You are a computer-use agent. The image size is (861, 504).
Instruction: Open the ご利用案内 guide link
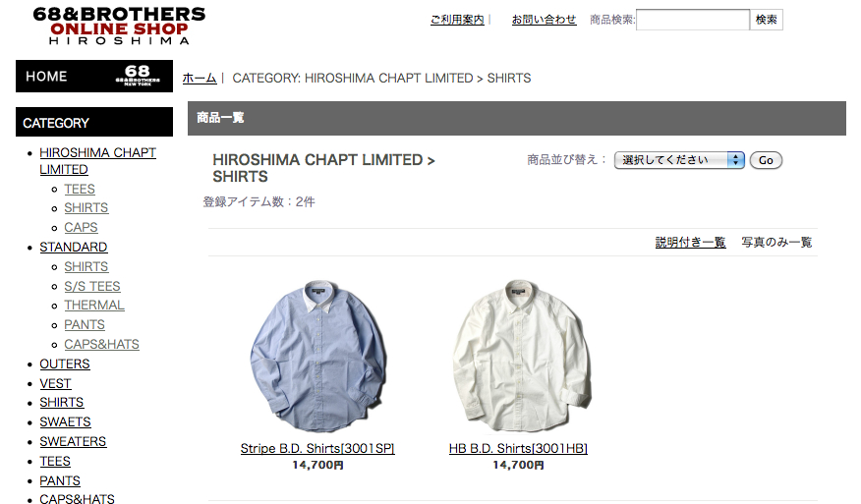coord(457,20)
